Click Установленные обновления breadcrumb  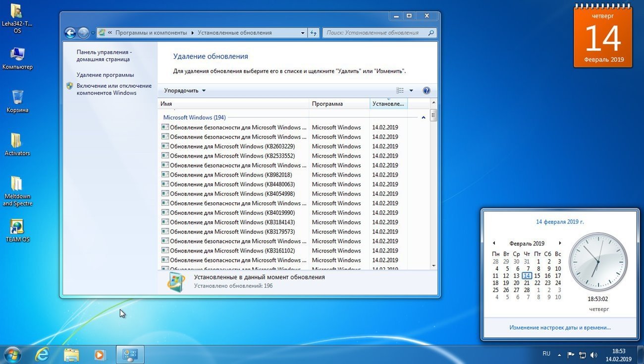coord(235,33)
